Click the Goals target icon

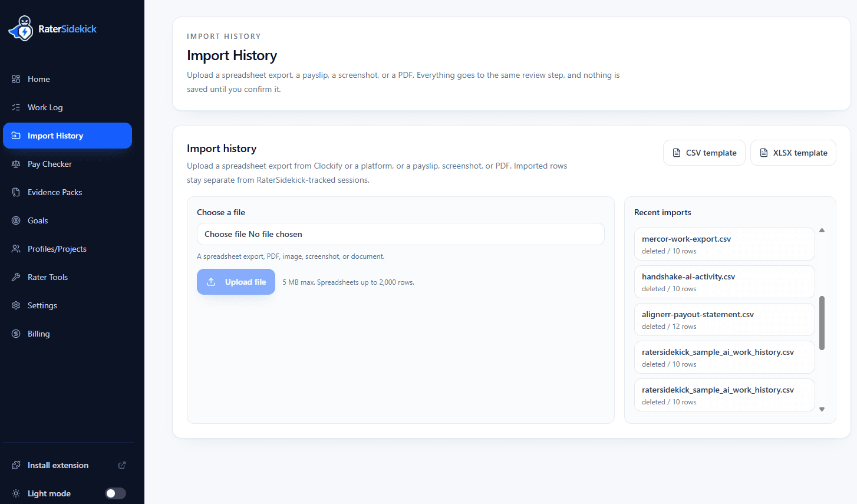coord(16,220)
